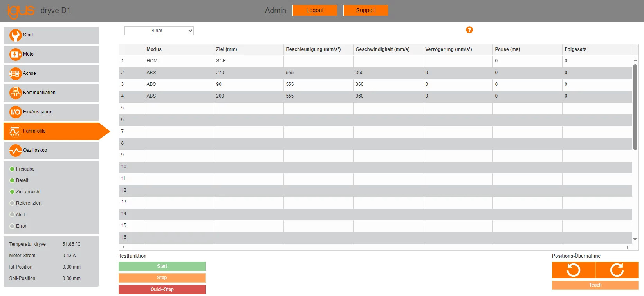644x296 pixels.
Task: Open the Kommunikation network icon
Action: pos(15,93)
